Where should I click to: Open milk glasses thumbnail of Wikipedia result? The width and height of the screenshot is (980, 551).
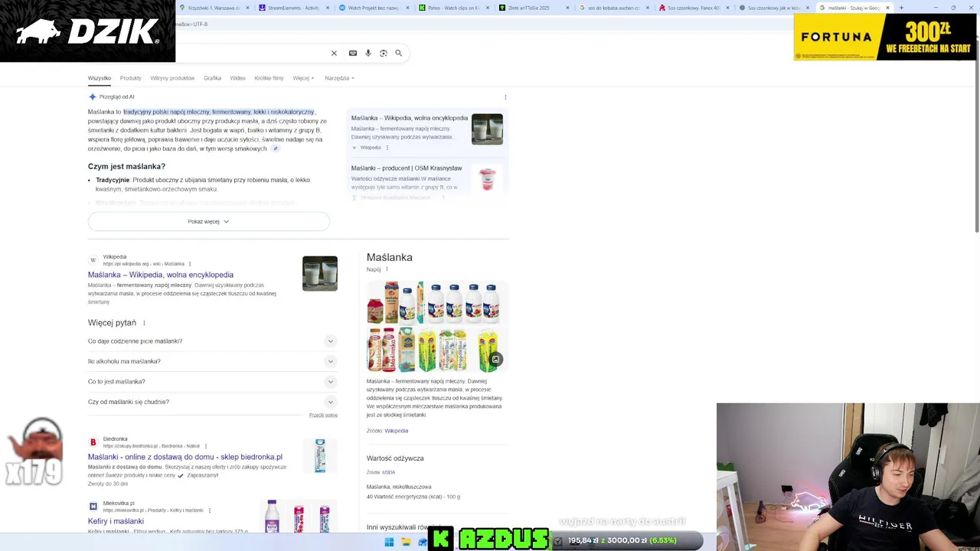click(320, 273)
